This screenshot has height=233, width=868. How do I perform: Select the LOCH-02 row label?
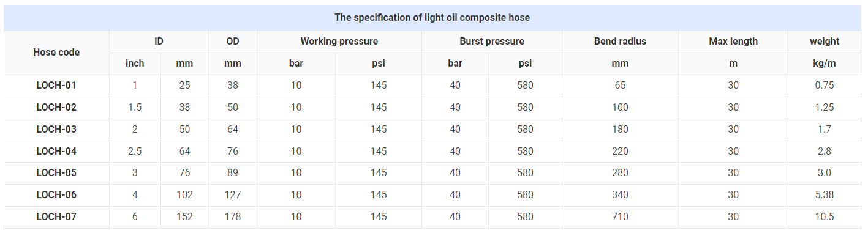click(x=56, y=108)
